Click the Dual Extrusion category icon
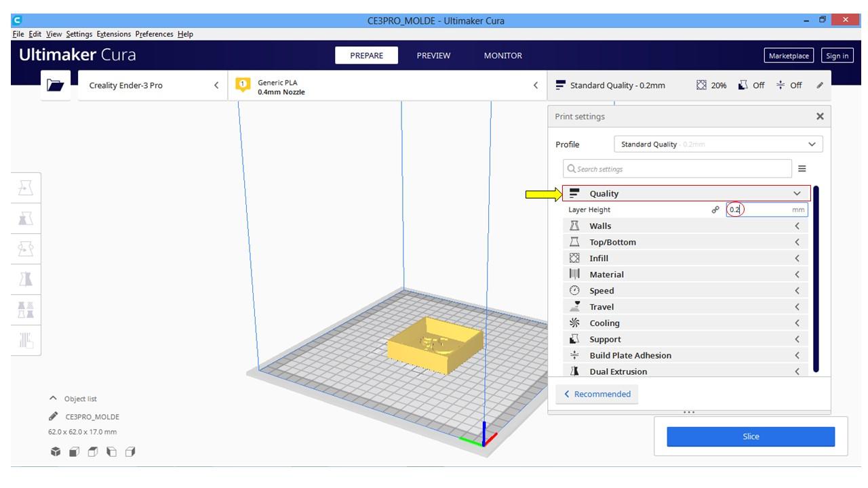868x488 pixels. 575,371
